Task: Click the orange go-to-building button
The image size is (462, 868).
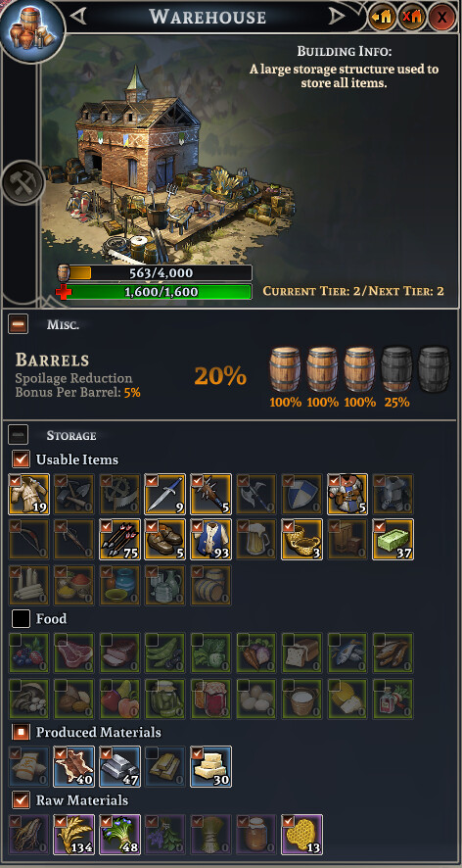Action: [x=383, y=18]
